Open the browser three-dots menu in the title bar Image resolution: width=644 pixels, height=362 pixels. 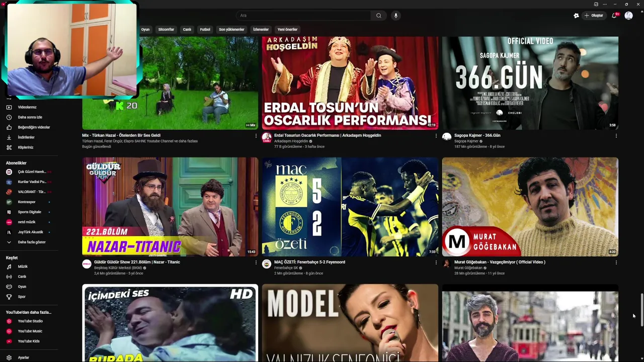pos(605,4)
